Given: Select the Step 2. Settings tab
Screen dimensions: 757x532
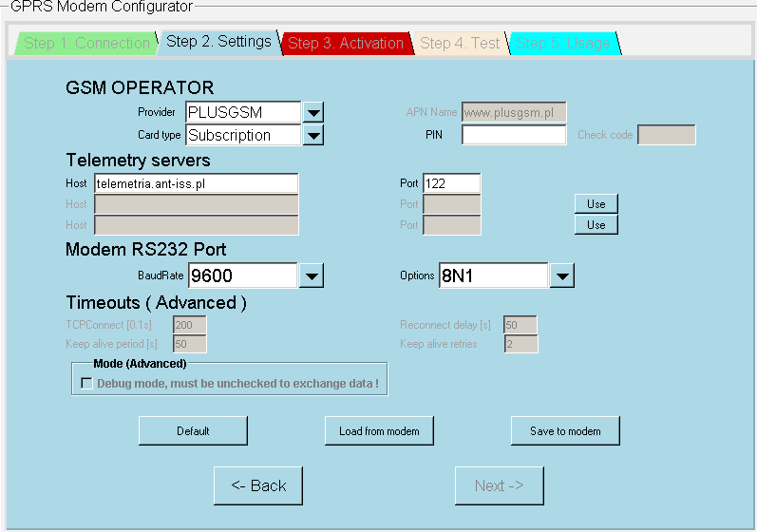Looking at the screenshot, I should (x=218, y=42).
